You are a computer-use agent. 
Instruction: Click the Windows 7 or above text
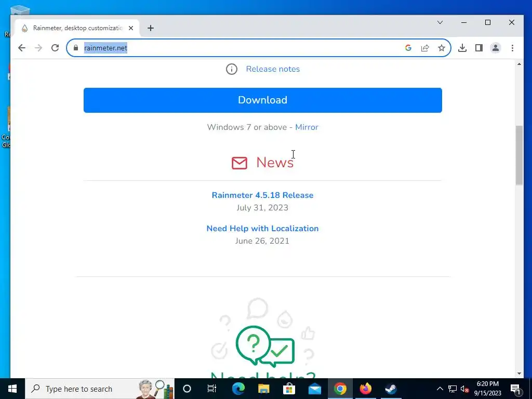click(x=247, y=127)
